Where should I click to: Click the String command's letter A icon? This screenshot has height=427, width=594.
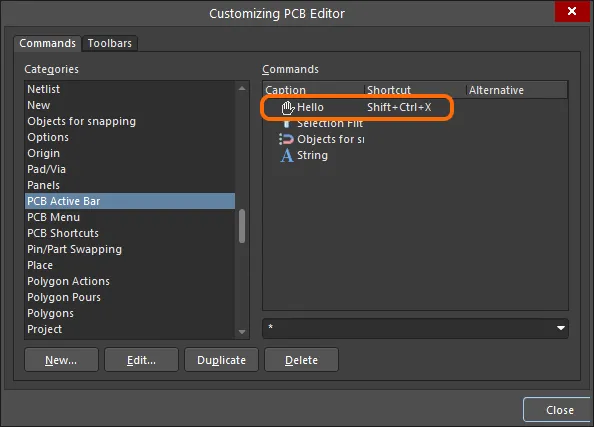point(287,155)
